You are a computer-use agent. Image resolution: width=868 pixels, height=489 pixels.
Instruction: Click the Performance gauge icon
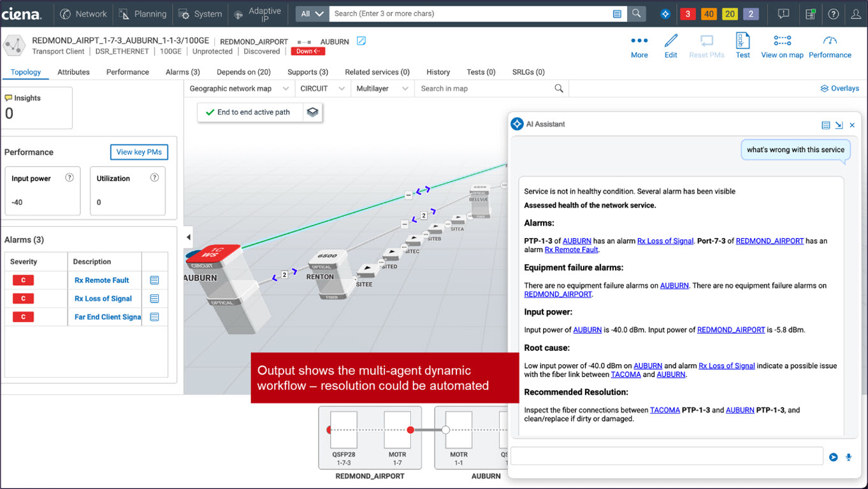pos(830,41)
